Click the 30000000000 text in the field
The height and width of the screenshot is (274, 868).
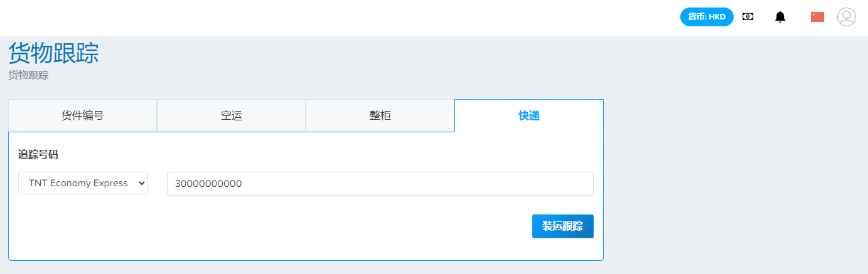pos(208,184)
